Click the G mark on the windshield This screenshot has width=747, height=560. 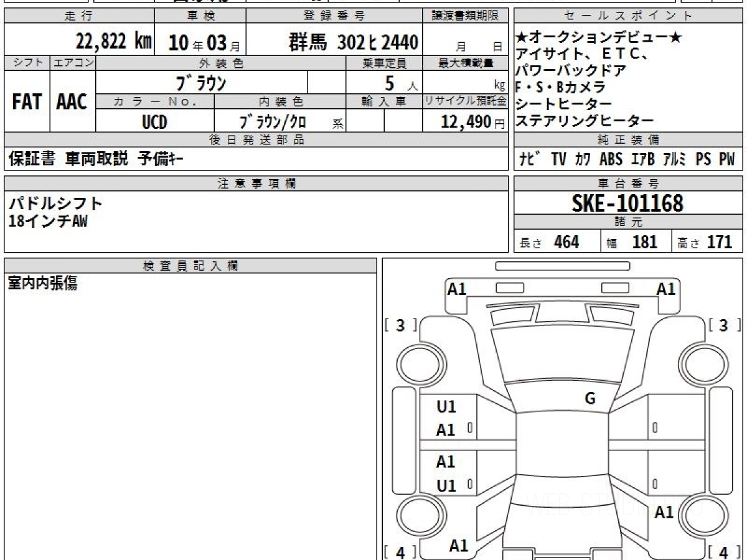point(590,399)
